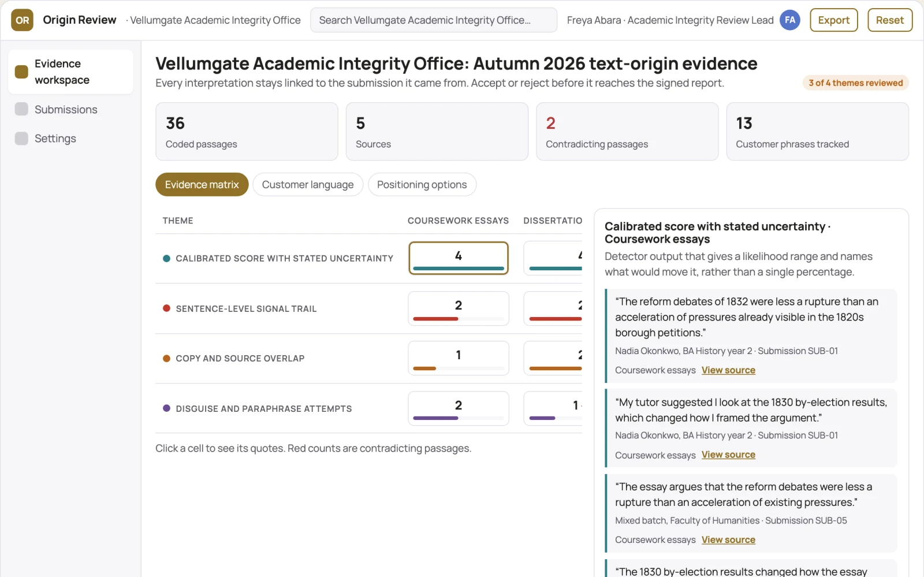Viewport: 924px width, 577px height.
Task: Click the purple dot beside Disguise and paraphrase attempts
Action: [166, 408]
